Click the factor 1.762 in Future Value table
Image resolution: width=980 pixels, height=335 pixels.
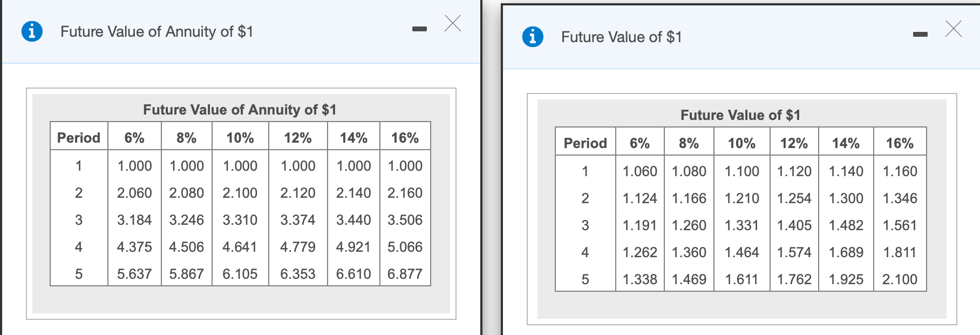point(794,279)
